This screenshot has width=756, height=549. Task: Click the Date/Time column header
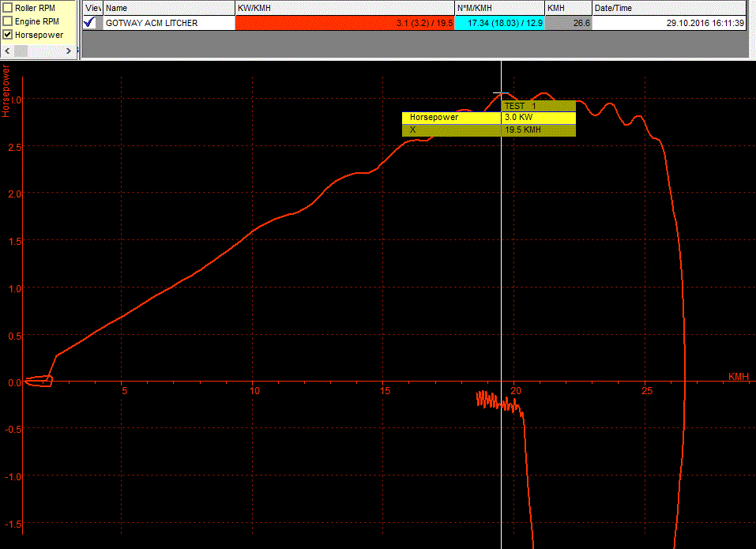tap(668, 8)
